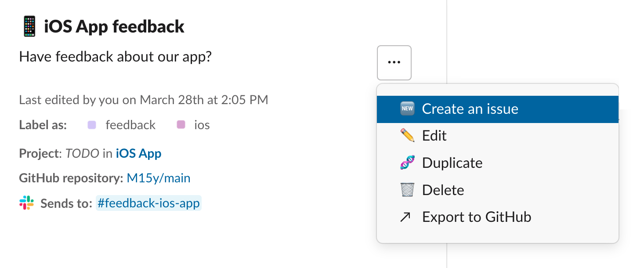
Task: Choose Edit from the menu
Action: click(498, 136)
